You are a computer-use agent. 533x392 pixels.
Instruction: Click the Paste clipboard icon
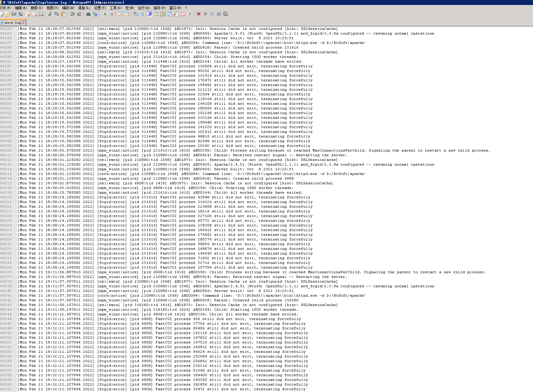[x=64, y=14]
